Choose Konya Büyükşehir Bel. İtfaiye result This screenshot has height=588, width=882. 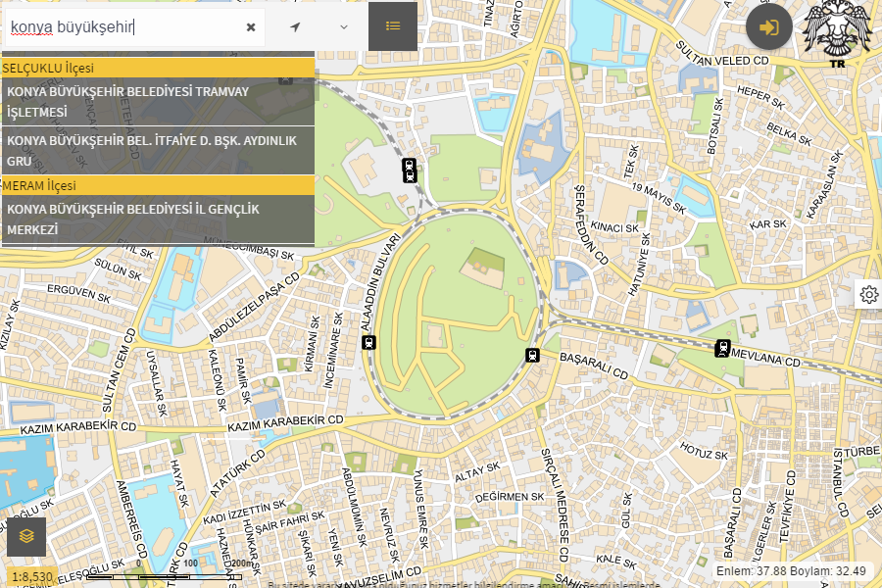[x=158, y=150]
